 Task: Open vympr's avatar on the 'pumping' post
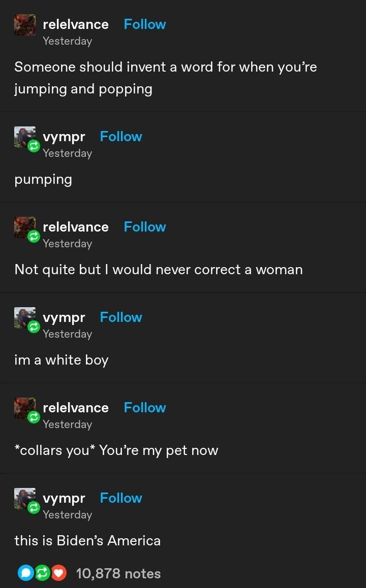tap(25, 137)
